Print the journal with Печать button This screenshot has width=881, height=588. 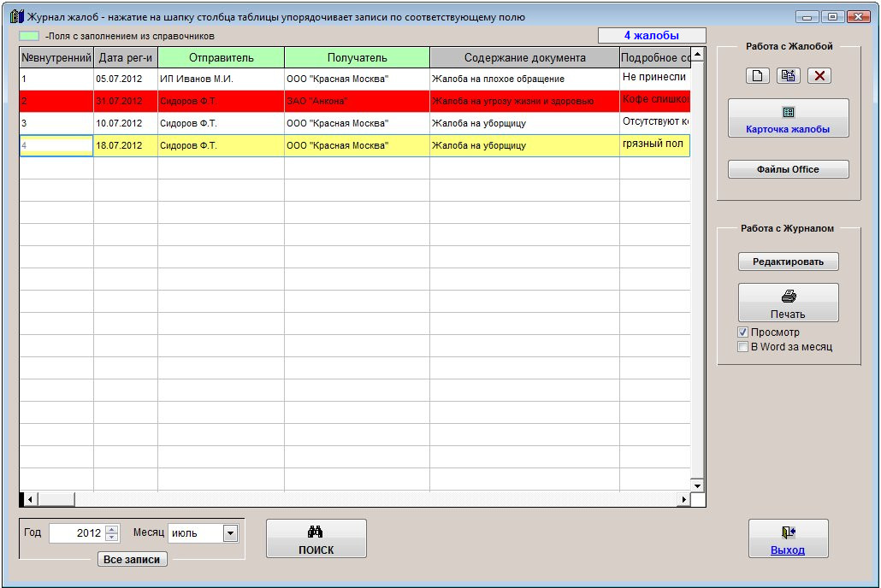click(x=788, y=303)
